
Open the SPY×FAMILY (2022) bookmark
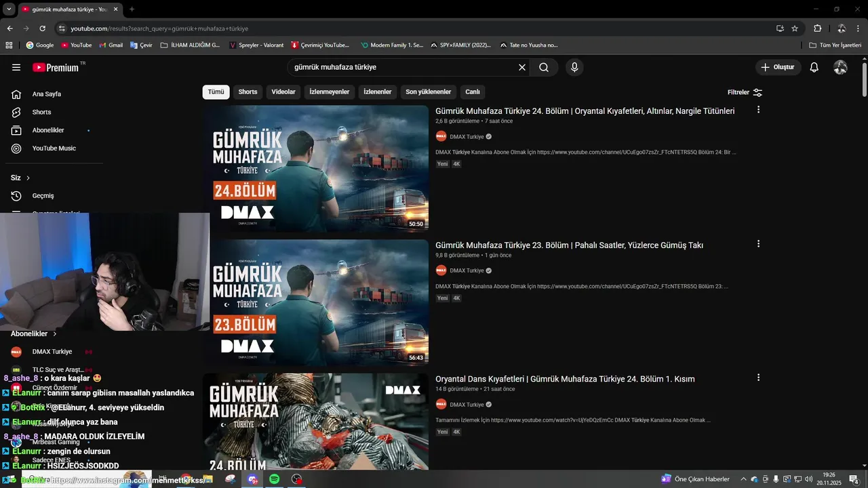pyautogui.click(x=460, y=45)
